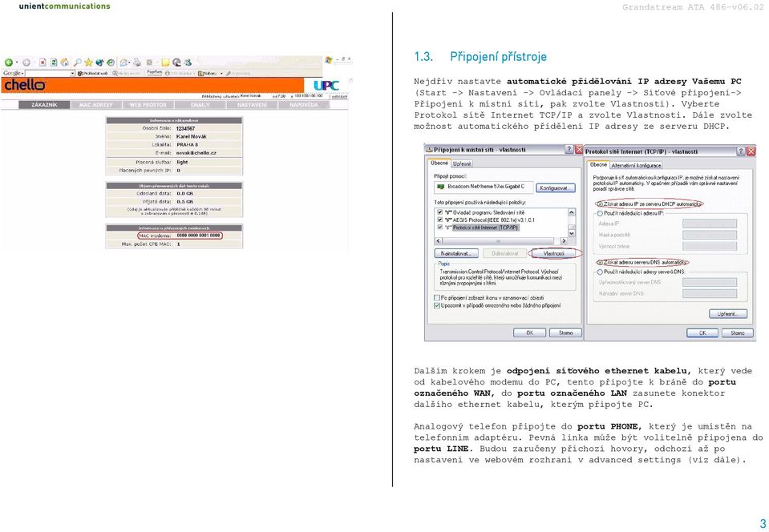Click the circled Vlastnosti button
The image size is (769, 532).
[x=554, y=253]
